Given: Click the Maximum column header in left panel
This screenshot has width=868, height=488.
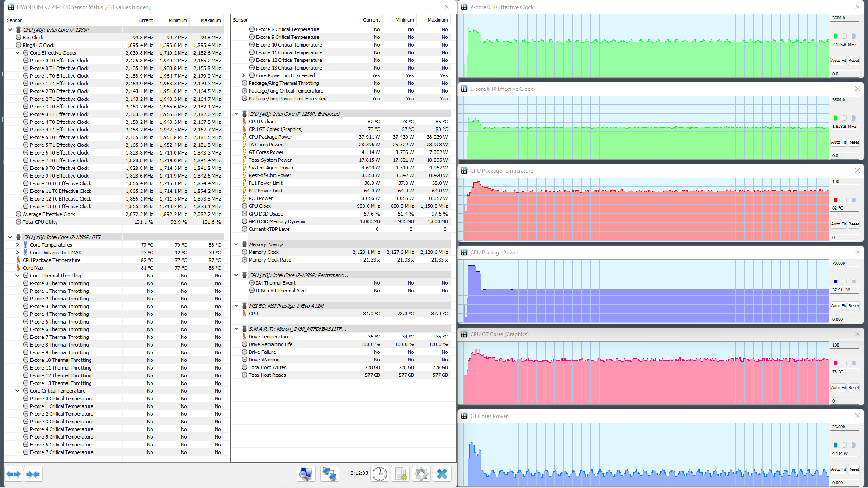Looking at the screenshot, I should click(210, 20).
